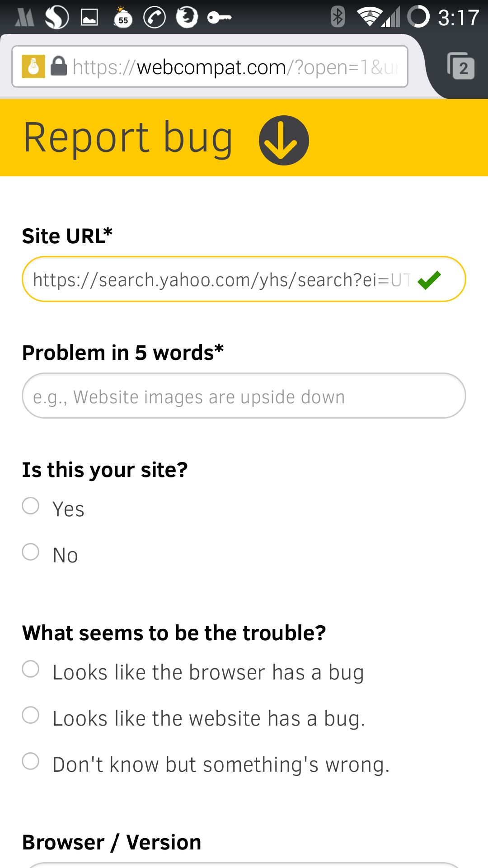
Task: Tap the phone call notification icon
Action: pos(155,18)
